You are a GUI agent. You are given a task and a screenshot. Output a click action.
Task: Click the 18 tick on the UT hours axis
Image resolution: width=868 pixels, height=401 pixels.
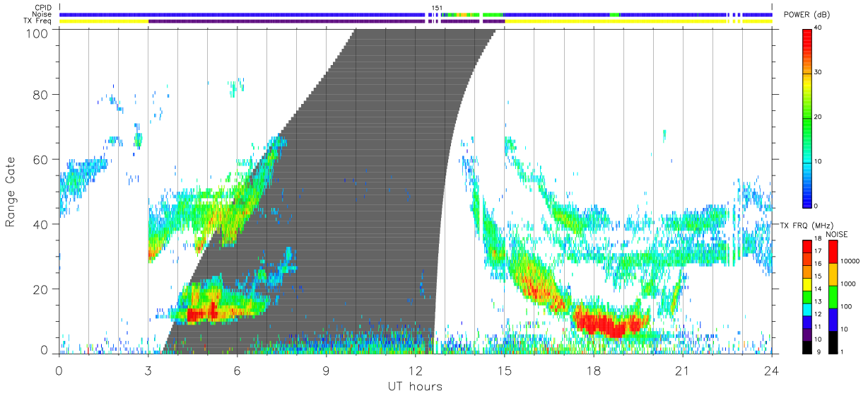tap(593, 370)
